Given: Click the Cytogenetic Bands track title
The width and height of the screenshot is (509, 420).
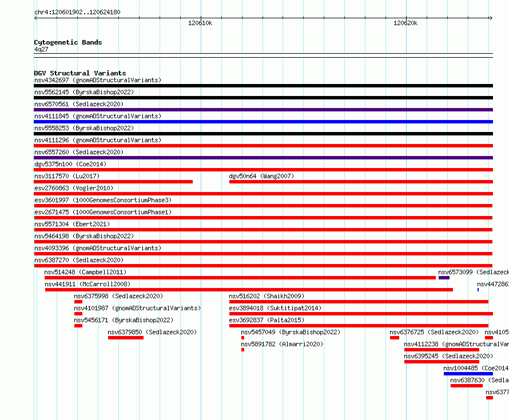Looking at the screenshot, I should point(68,42).
